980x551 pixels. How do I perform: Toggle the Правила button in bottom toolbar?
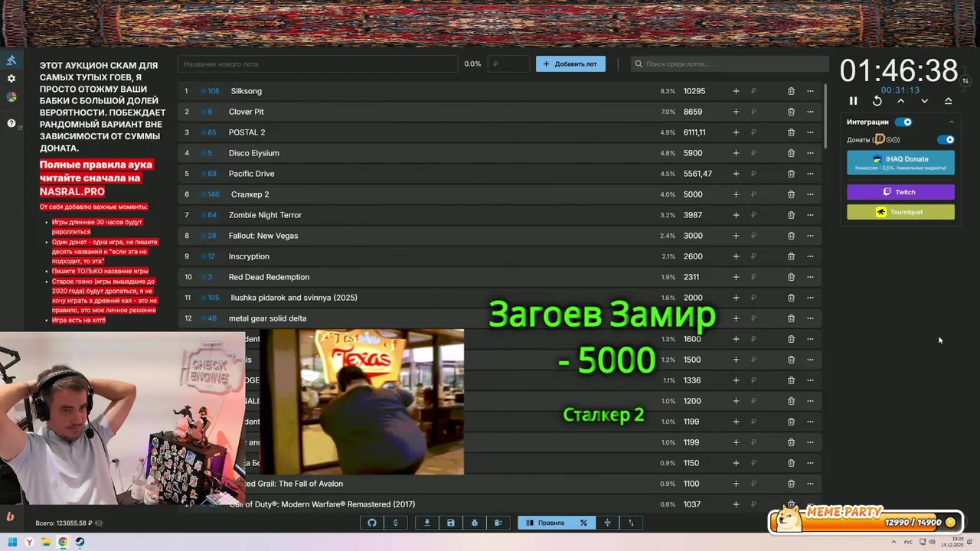[545, 523]
